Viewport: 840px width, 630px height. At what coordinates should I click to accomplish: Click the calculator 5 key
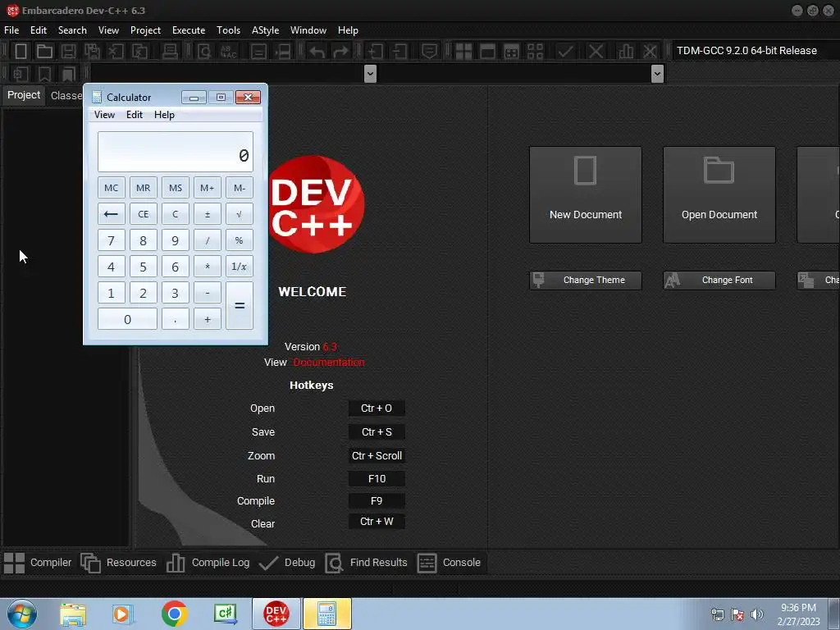[143, 267]
